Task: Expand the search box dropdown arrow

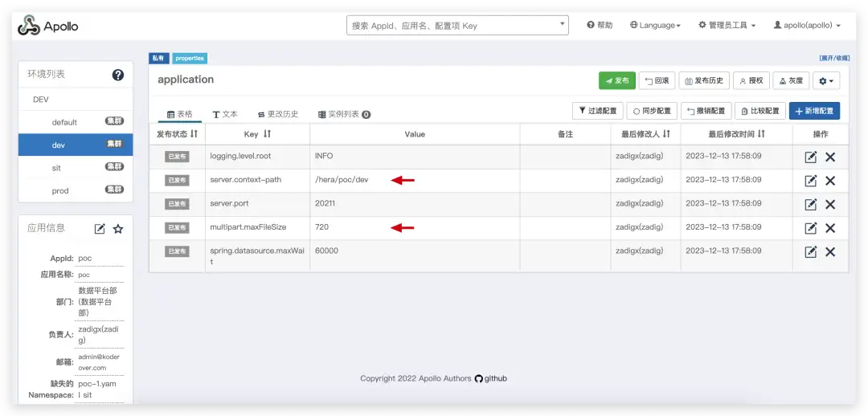Action: point(563,24)
